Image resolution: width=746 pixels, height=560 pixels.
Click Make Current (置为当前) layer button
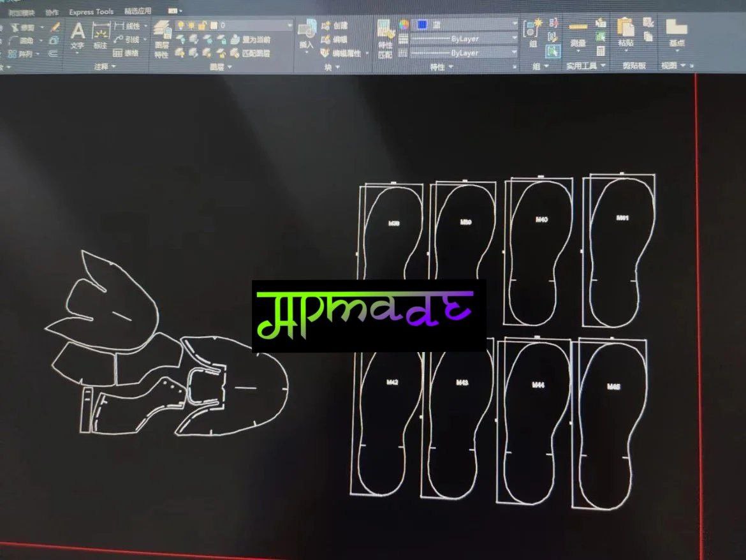[251, 40]
